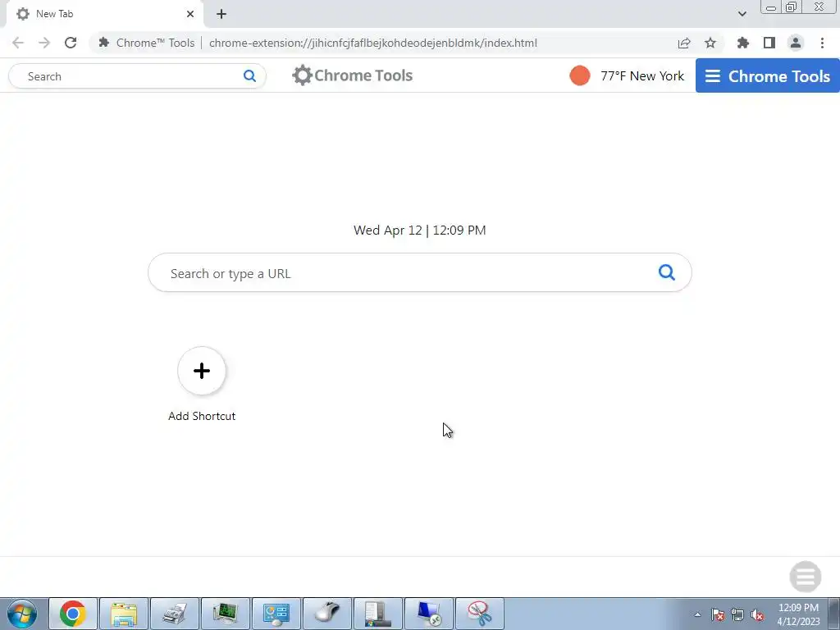Open the blue Chrome Tools hamburger menu

[x=767, y=75]
